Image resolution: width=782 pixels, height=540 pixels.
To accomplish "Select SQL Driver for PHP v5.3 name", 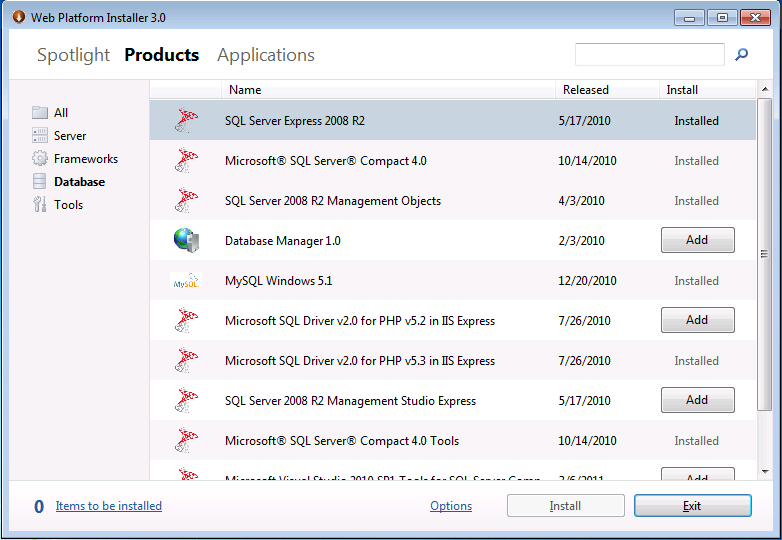I will click(360, 360).
